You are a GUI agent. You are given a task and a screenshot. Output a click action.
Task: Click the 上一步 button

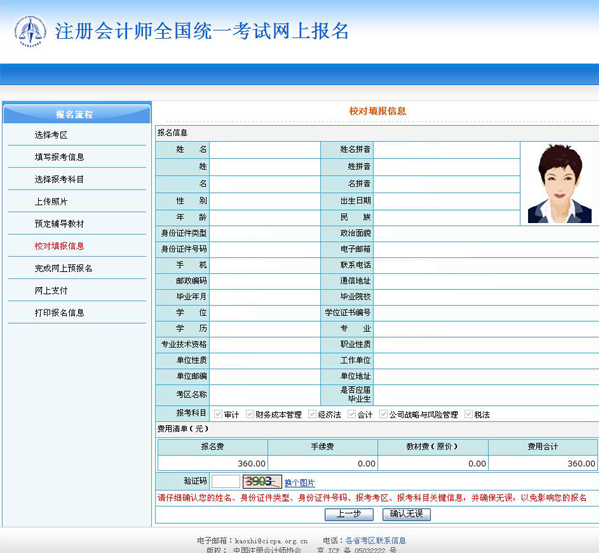[349, 514]
